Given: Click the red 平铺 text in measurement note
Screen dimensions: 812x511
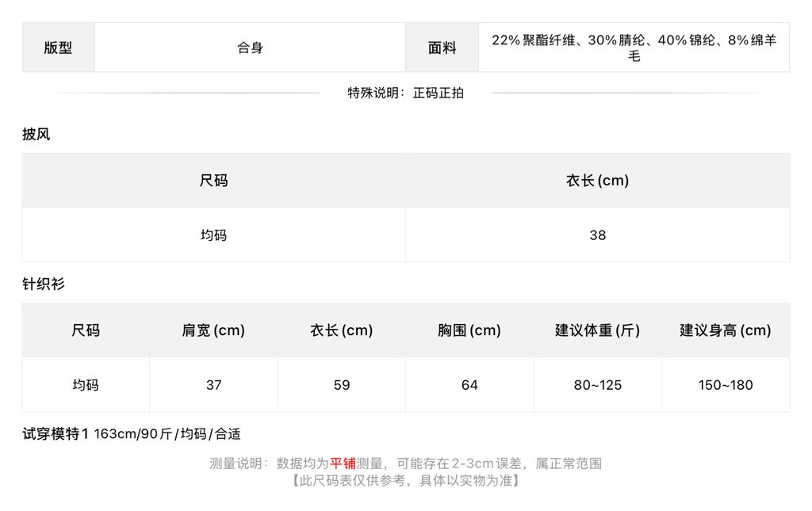Looking at the screenshot, I should pos(343,463).
